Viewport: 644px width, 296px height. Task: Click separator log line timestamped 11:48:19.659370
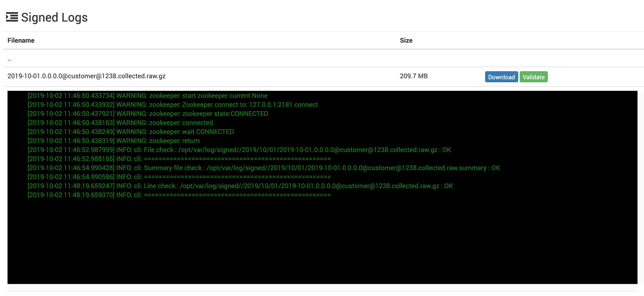179,195
